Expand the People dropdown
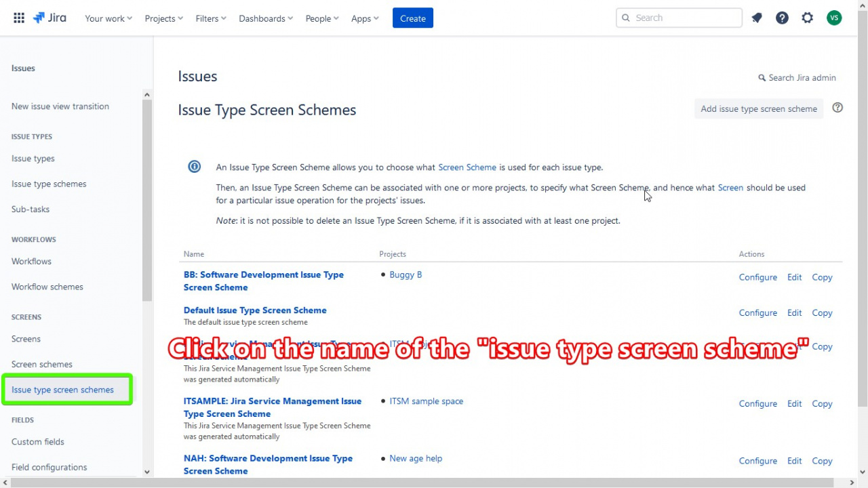 [x=322, y=18]
